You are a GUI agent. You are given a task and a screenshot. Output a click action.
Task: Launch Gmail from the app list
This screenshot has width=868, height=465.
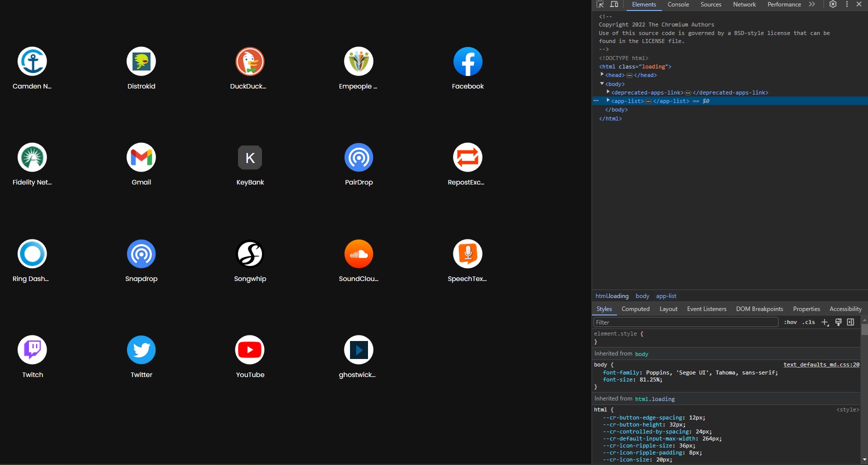pos(141,157)
